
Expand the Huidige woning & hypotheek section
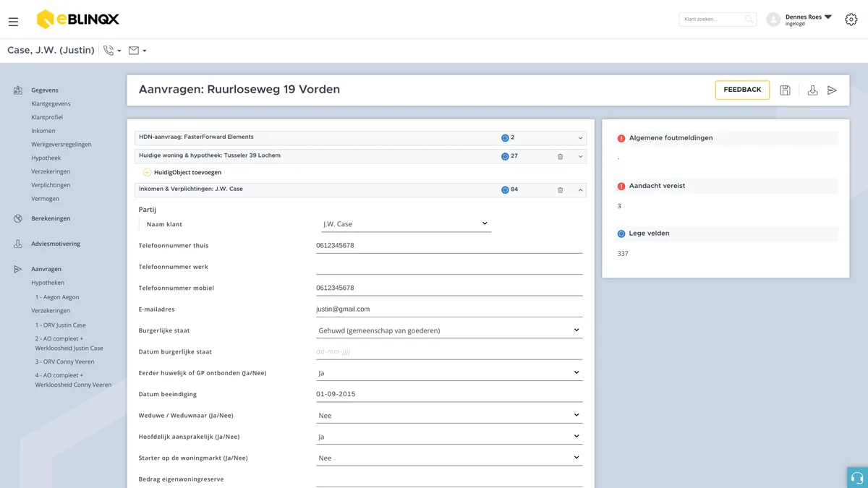click(x=580, y=156)
